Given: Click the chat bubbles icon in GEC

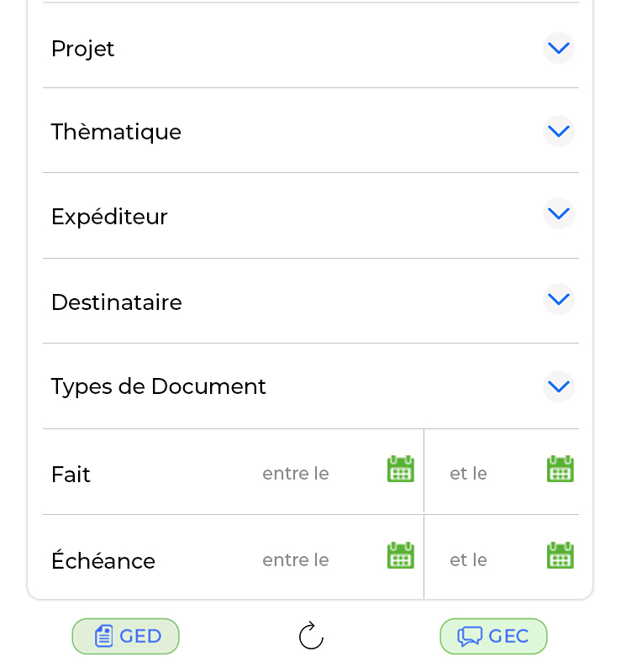Looking at the screenshot, I should click(x=470, y=637).
